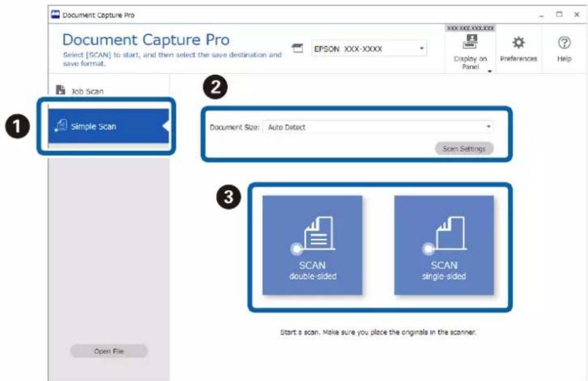Screen dimensions: 588x381
Task: Click the Document Size label
Action: 234,127
